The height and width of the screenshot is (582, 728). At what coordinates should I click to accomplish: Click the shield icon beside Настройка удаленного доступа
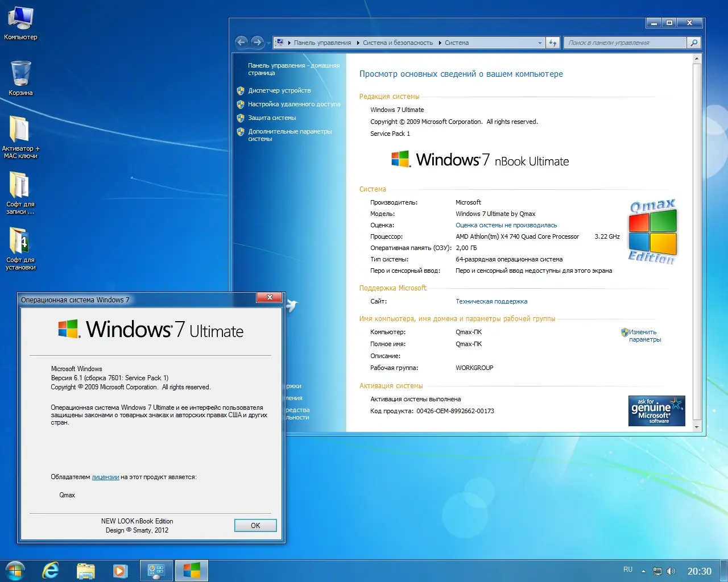[241, 104]
